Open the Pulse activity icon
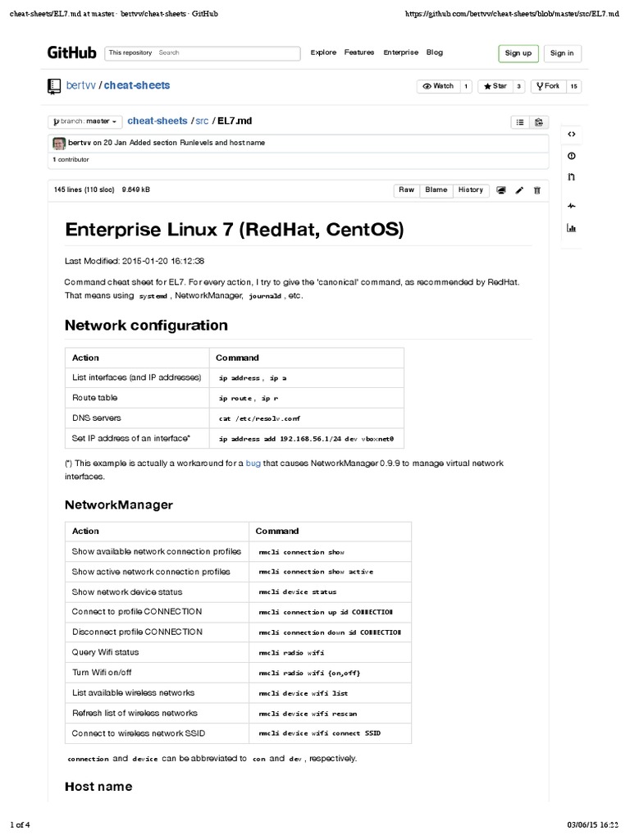This screenshot has width=630, height=840. tap(572, 205)
